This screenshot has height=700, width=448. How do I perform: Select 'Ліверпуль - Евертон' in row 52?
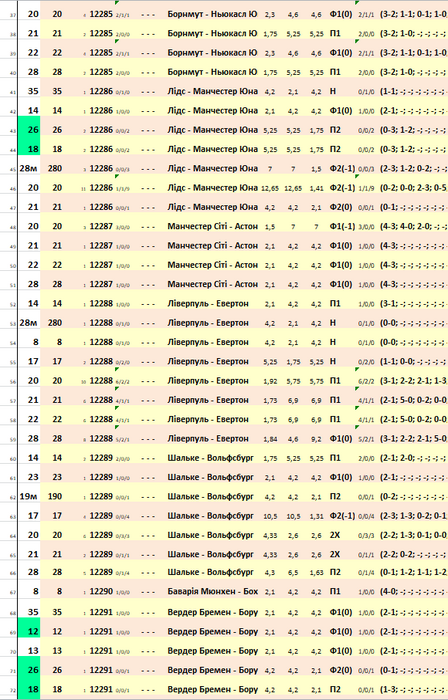(x=208, y=304)
